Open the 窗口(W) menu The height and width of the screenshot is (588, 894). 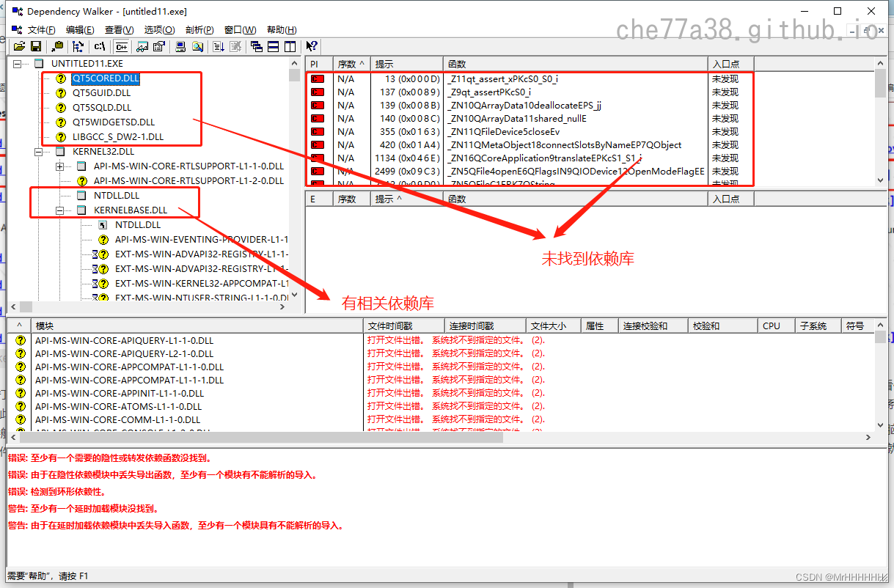tap(240, 30)
